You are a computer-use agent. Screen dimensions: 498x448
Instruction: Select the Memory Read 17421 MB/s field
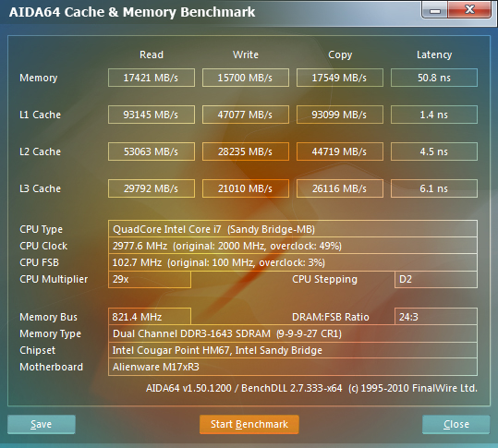pos(152,78)
